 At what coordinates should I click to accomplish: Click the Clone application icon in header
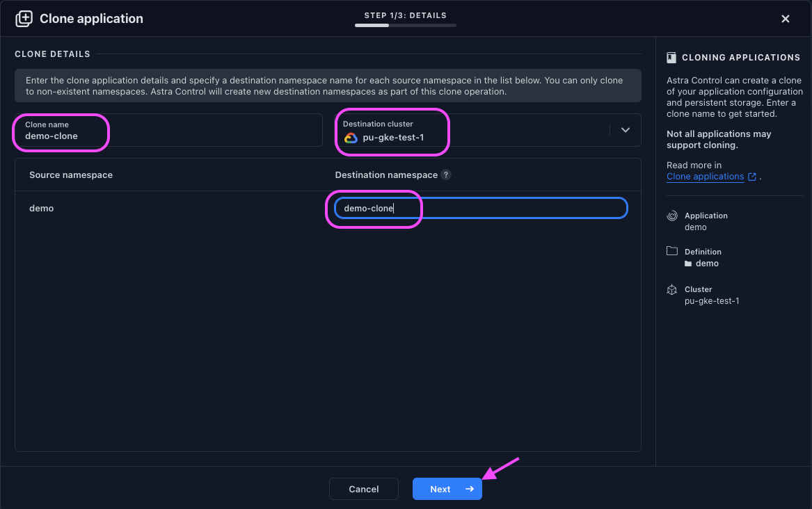[24, 19]
